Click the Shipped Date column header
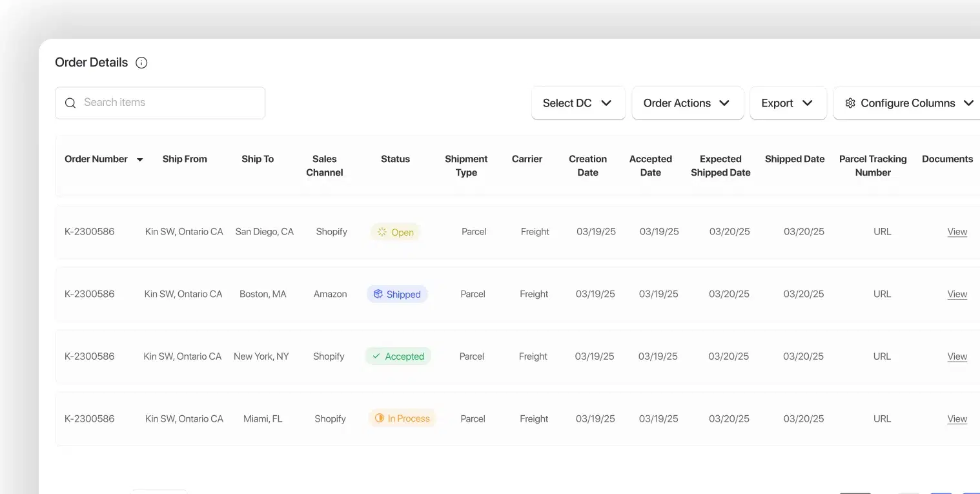The image size is (980, 494). pyautogui.click(x=794, y=159)
